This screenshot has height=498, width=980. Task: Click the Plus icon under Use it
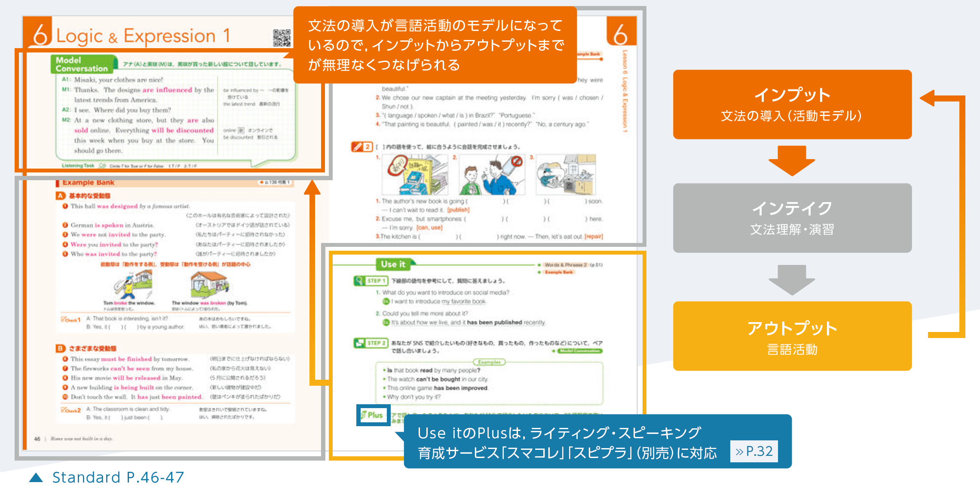[x=373, y=415]
